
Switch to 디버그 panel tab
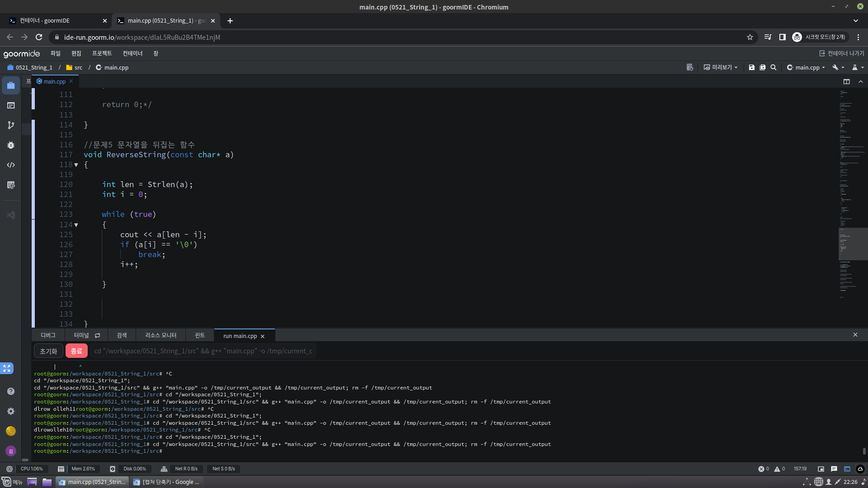click(x=48, y=335)
